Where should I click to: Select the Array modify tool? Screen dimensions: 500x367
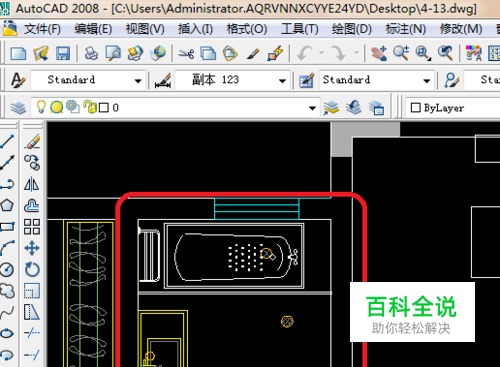(32, 227)
